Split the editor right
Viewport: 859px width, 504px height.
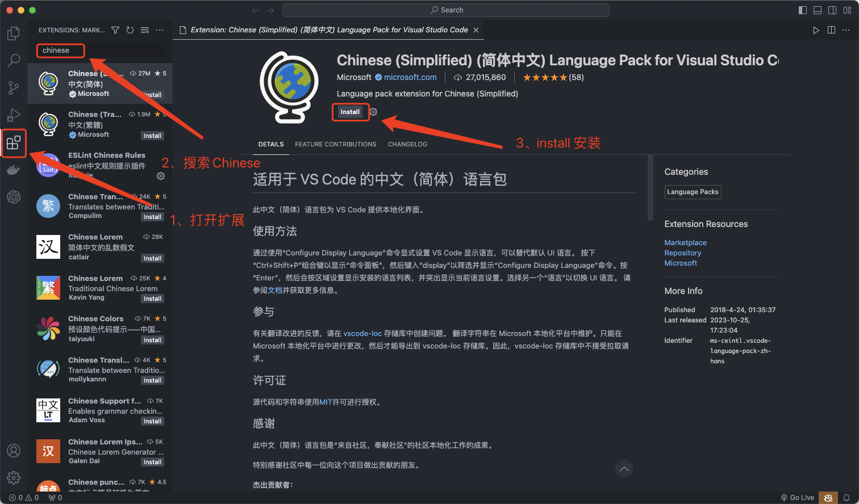coord(831,30)
